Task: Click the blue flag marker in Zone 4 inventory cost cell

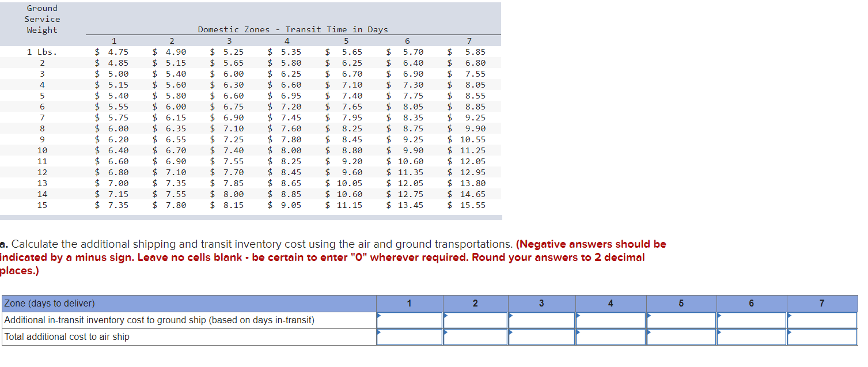Action: point(578,317)
